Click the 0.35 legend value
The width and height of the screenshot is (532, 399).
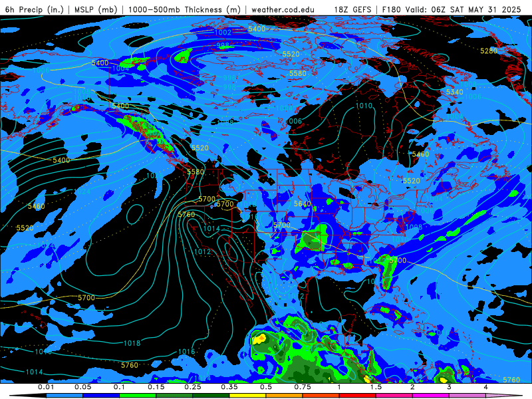point(229,387)
